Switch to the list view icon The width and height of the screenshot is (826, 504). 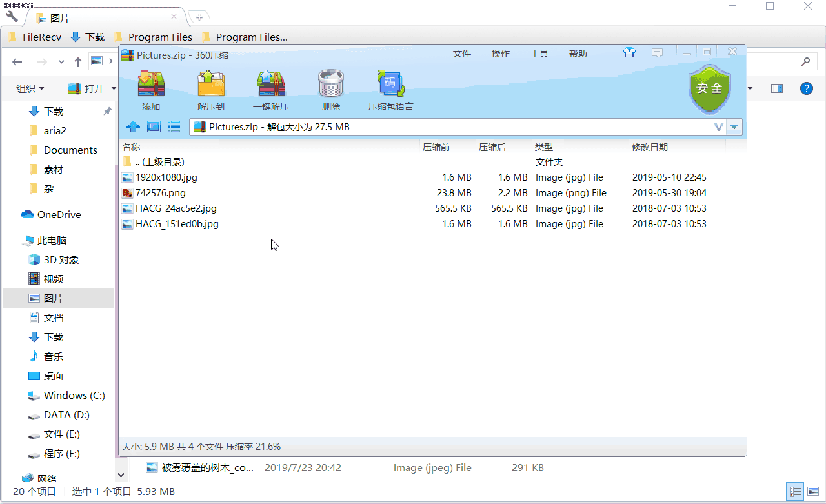pos(174,126)
